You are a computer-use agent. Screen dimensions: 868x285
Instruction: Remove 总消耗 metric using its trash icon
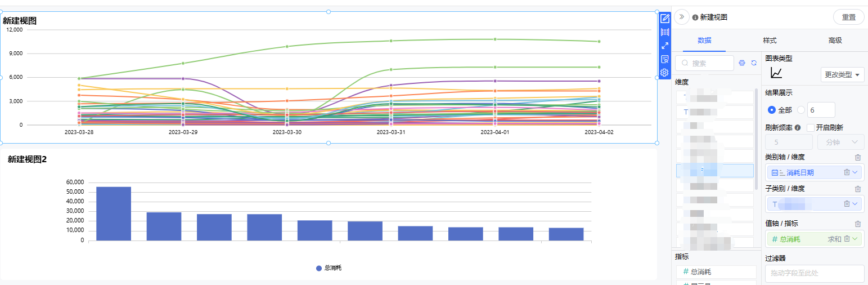(x=847, y=239)
